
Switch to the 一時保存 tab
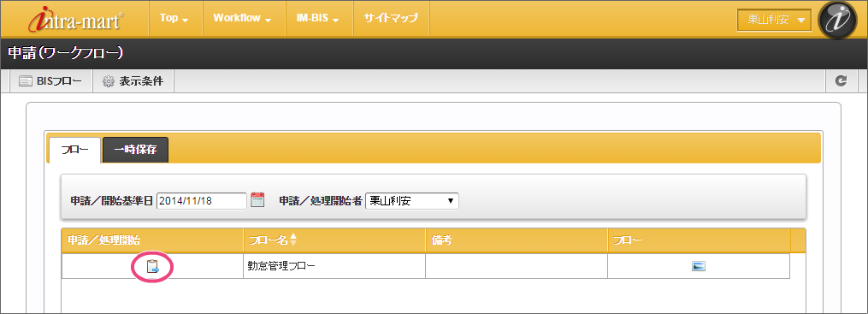[x=136, y=150]
